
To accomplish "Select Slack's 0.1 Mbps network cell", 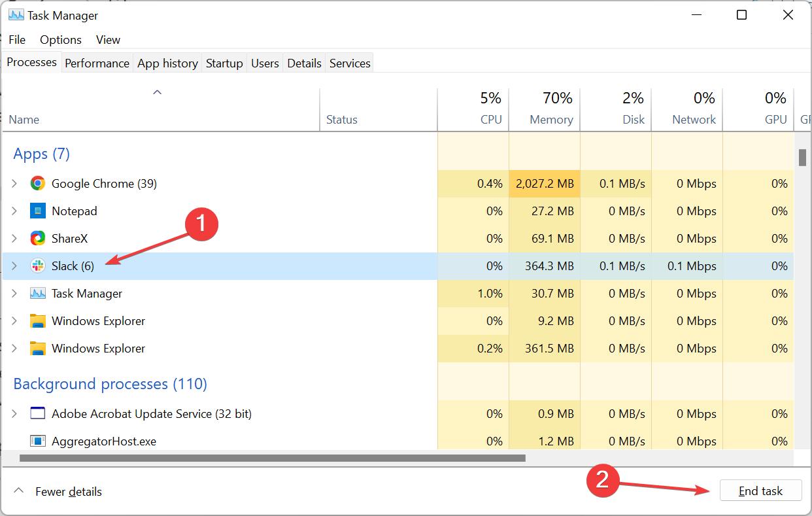I will point(686,266).
